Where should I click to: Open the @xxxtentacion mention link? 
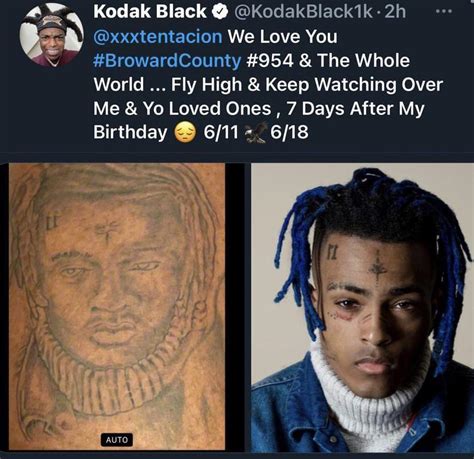point(158,37)
